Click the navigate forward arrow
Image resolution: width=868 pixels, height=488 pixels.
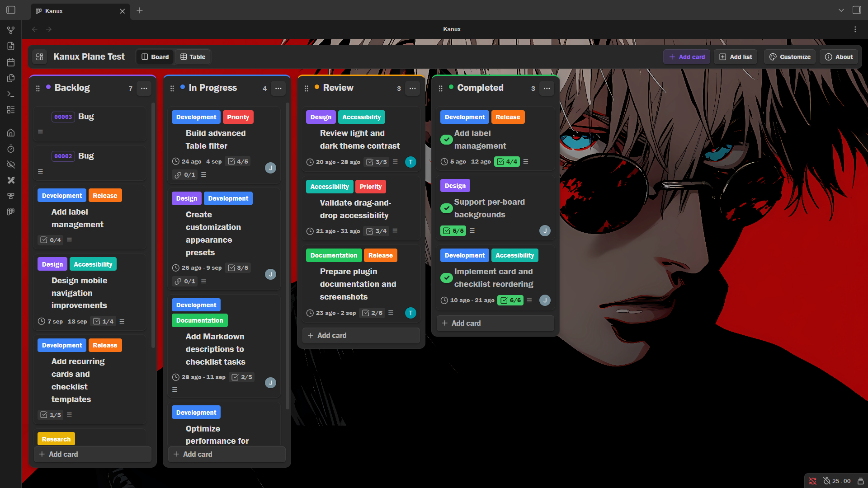click(x=49, y=29)
